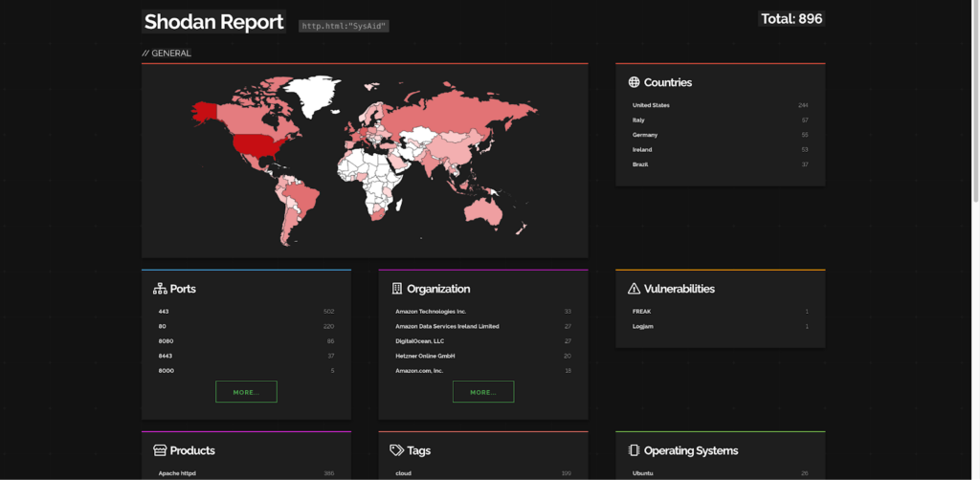Select Germany in Countries list
The height and width of the screenshot is (480, 980).
[x=645, y=135]
